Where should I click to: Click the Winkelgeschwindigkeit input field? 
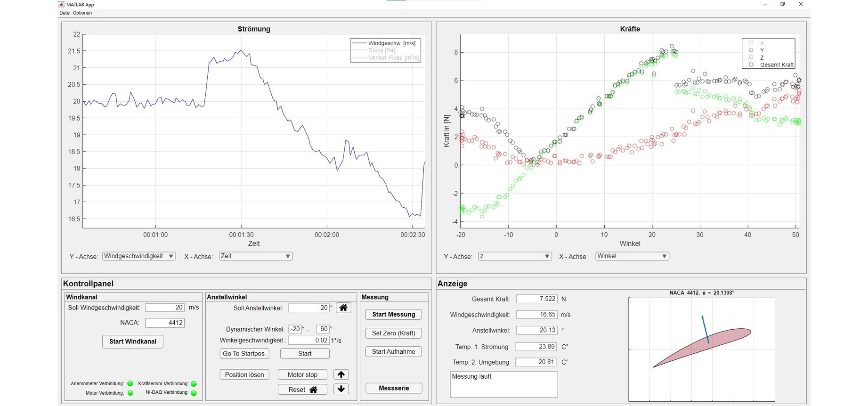tap(308, 340)
